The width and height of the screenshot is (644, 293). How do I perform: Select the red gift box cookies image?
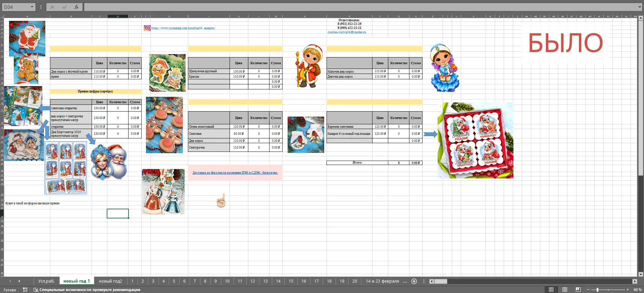point(476,140)
